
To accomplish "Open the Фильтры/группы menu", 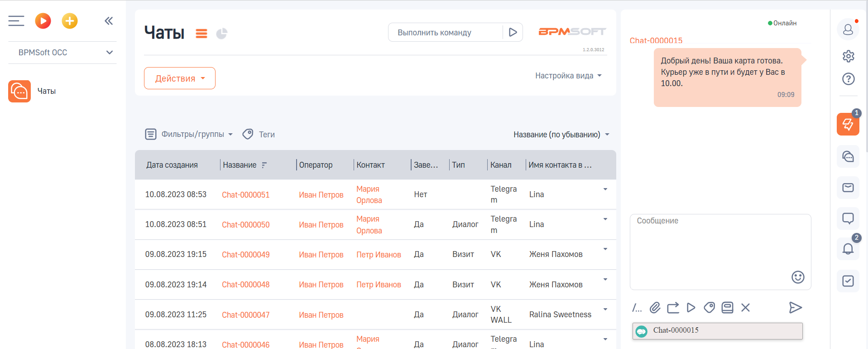I will pos(189,134).
